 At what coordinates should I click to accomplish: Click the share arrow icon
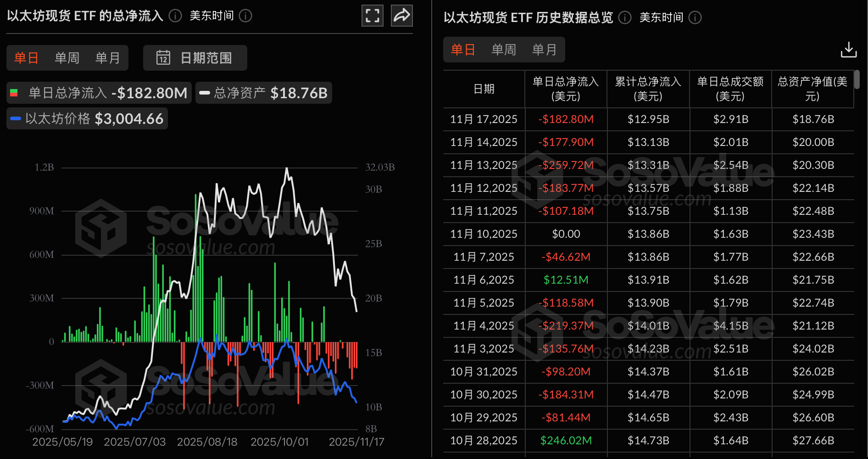[x=401, y=16]
